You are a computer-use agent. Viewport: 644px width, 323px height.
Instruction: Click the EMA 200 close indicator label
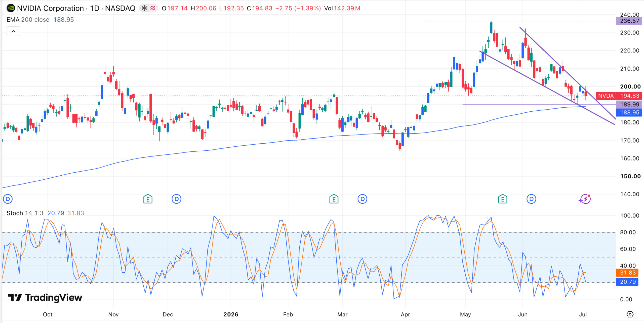pos(28,20)
